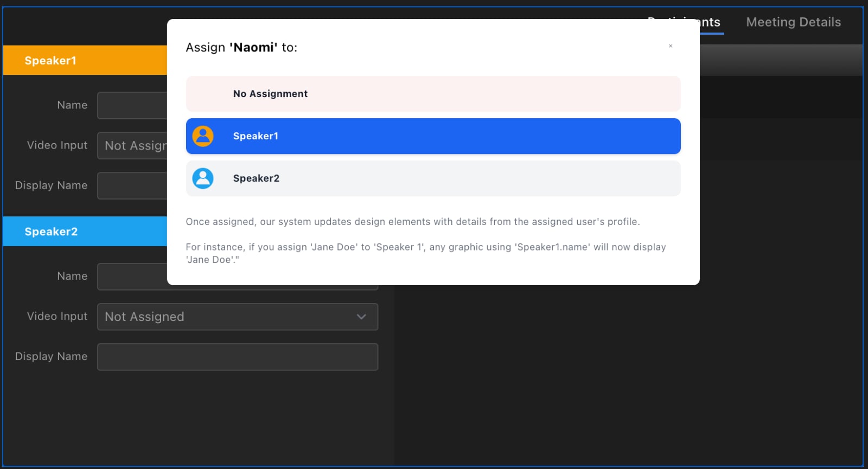Screen dimensions: 868x469
Task: Click the 'Once assigned, our system updates' text
Action: tap(413, 222)
